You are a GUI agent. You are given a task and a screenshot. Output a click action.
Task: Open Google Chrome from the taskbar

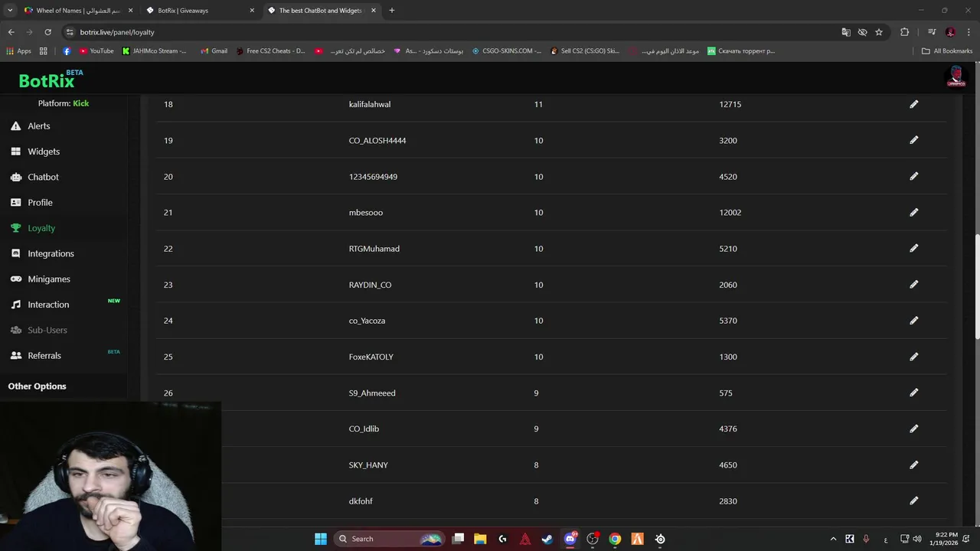pyautogui.click(x=615, y=539)
